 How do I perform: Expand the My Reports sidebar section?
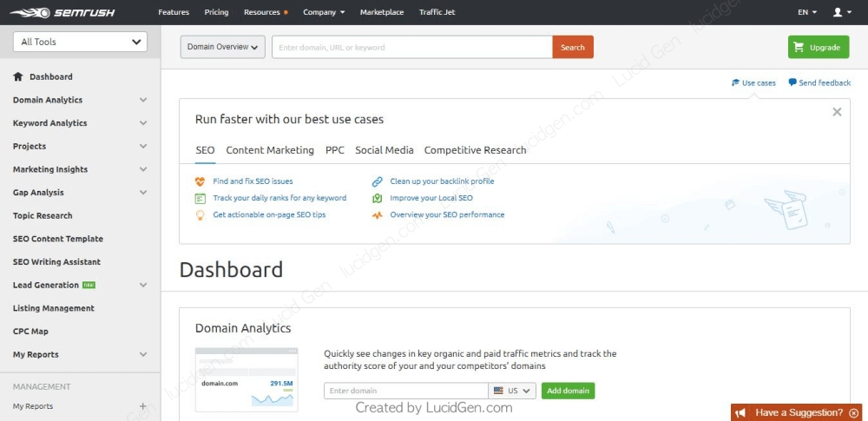pos(143,354)
